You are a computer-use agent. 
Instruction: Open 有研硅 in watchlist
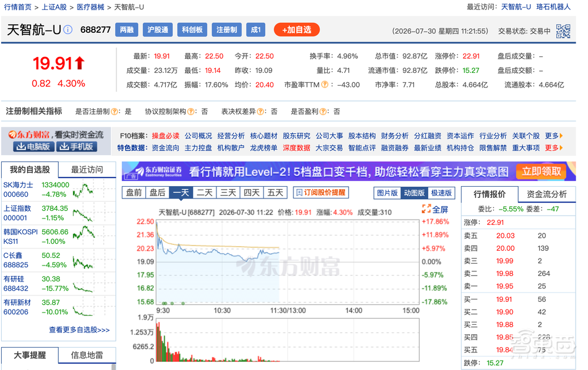(14, 280)
